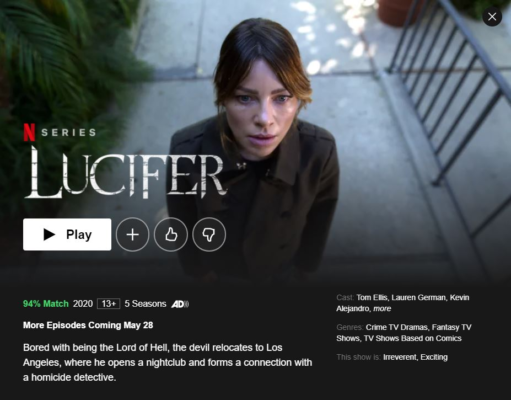511x400 pixels.
Task: Click the Lucifer title logo
Action: pos(126,172)
